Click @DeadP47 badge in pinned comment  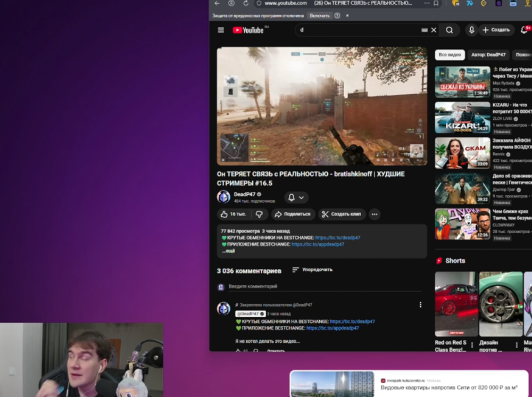(x=250, y=314)
